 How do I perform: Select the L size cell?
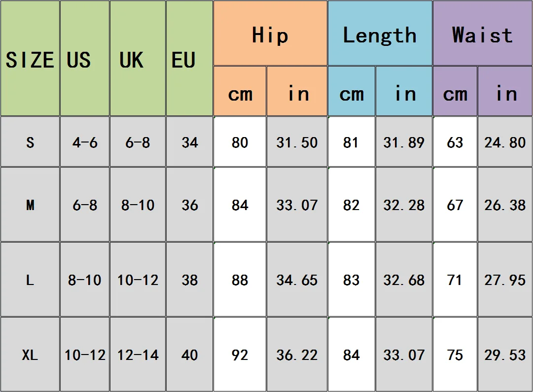click(x=30, y=279)
